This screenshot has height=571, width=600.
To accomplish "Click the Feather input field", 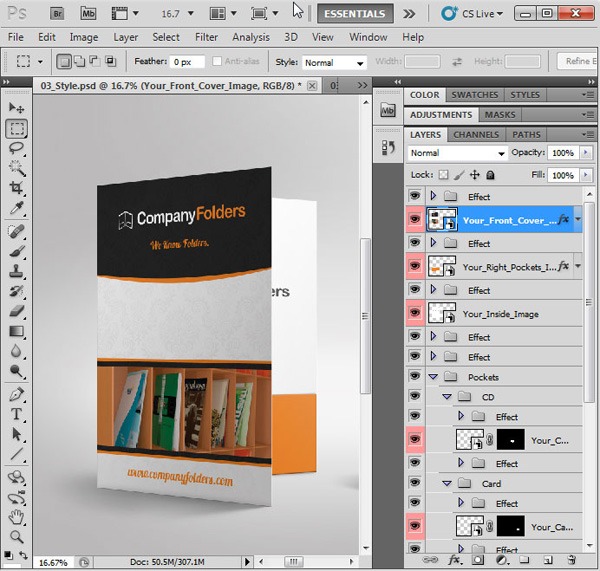I will (x=187, y=62).
